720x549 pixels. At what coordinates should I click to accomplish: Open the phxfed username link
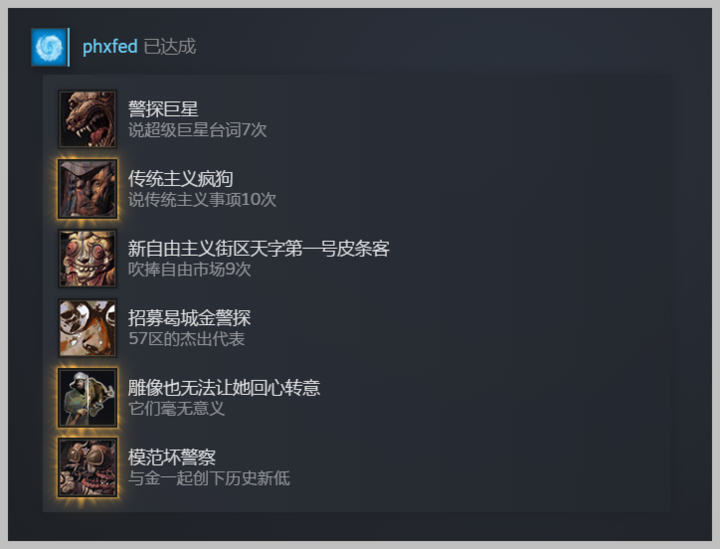tap(110, 47)
